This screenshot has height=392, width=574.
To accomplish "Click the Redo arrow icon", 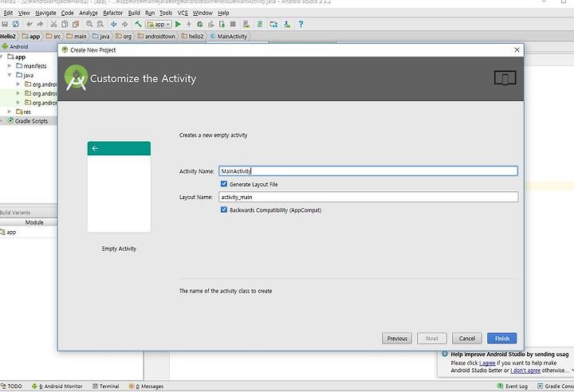I will (x=41, y=24).
